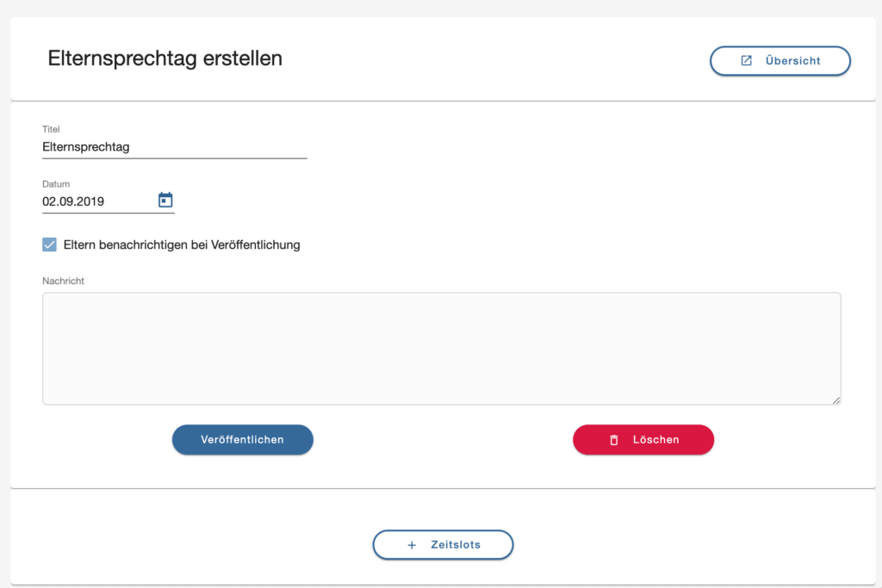The image size is (882, 588).
Task: Click the Nachricht label above the text area
Action: [63, 281]
